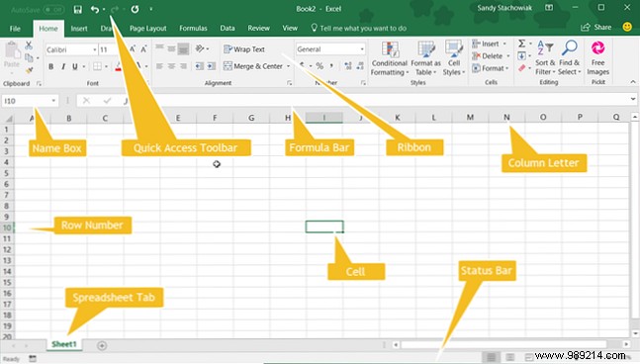This screenshot has height=364, width=640.
Task: Click the Select All corner triangle
Action: [8, 119]
